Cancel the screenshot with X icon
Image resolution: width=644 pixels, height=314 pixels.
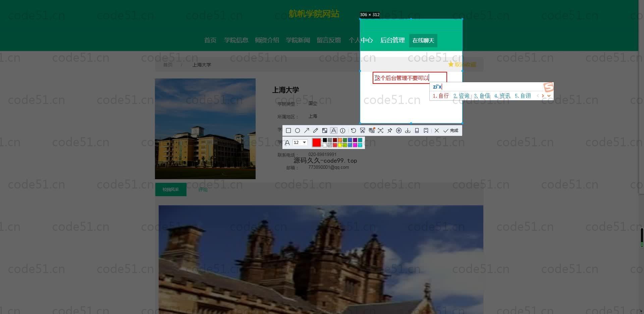click(437, 130)
